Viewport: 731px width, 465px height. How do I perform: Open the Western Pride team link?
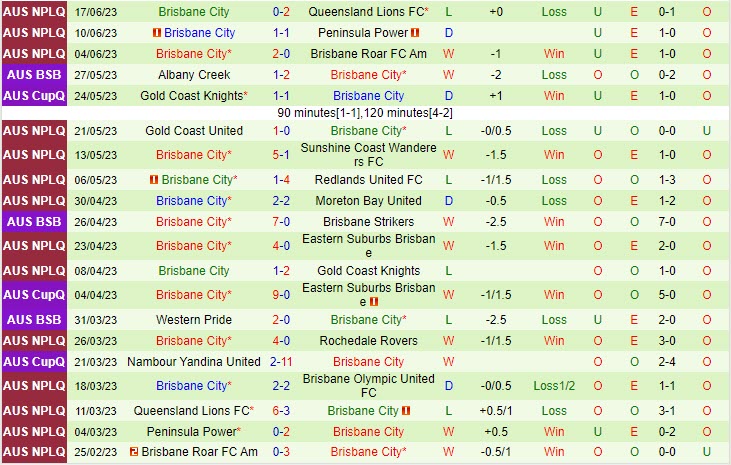(193, 320)
